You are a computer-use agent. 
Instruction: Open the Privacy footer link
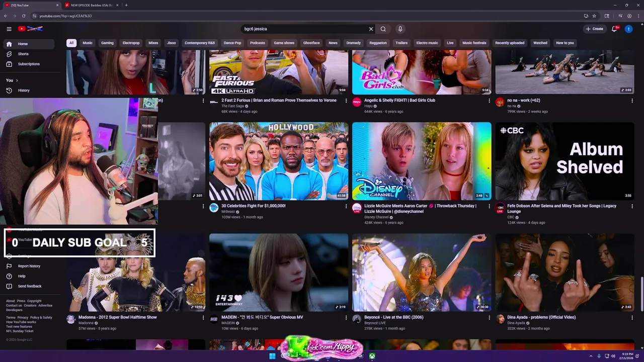click(23, 318)
